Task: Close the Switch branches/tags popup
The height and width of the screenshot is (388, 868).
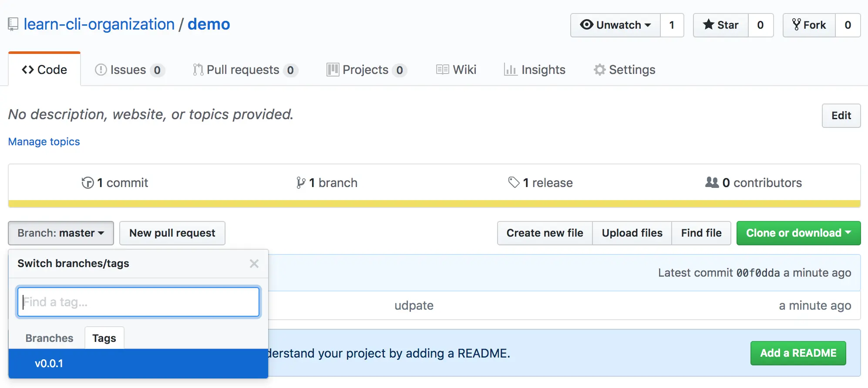Action: click(x=254, y=264)
